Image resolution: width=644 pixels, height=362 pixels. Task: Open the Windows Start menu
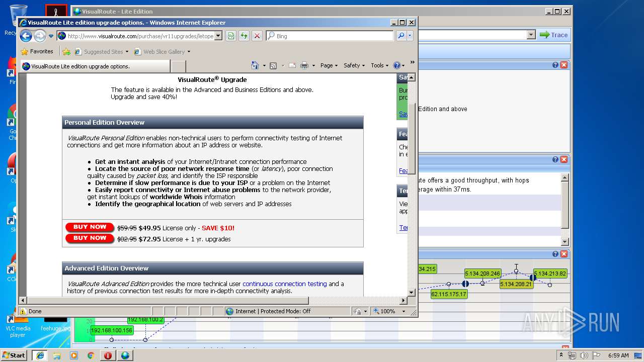pyautogui.click(x=14, y=355)
